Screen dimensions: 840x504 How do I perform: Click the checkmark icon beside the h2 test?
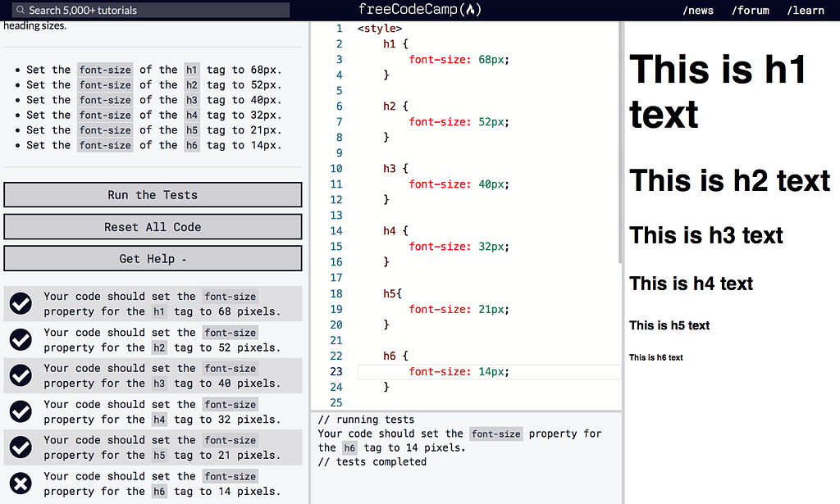click(x=21, y=339)
